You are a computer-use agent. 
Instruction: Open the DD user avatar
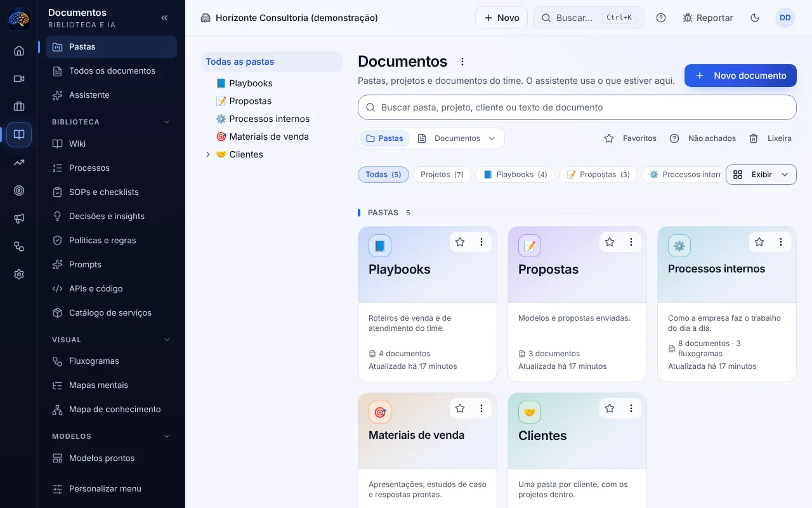pos(785,18)
